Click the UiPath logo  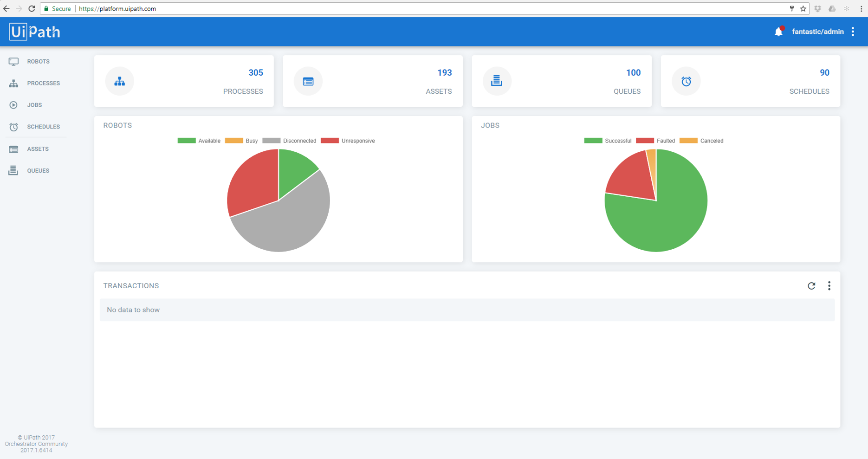(35, 32)
